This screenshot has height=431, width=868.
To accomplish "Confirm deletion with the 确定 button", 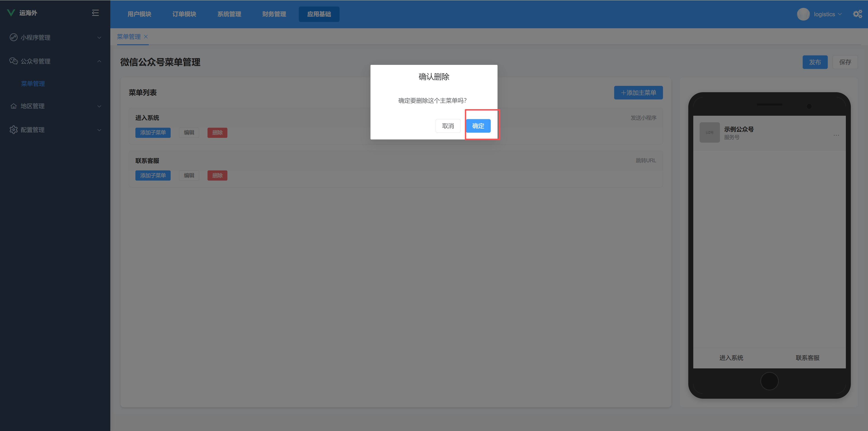I will coord(478,126).
